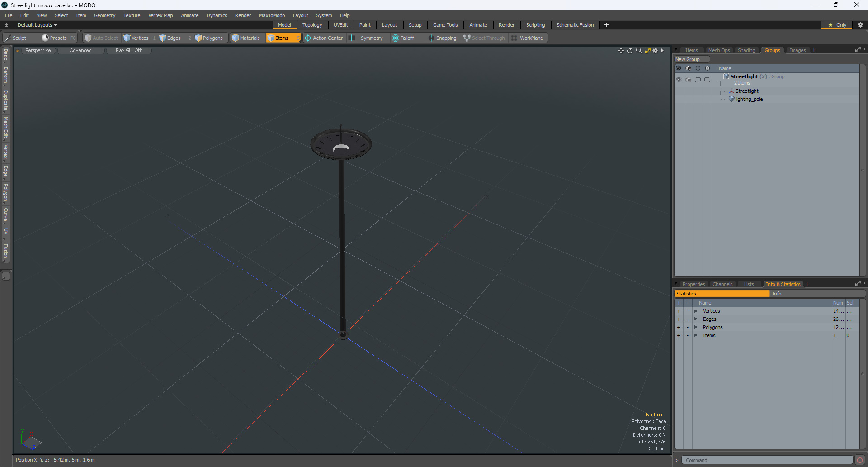Click the viewport rotate icon
Viewport: 868px width, 467px height.
click(630, 51)
